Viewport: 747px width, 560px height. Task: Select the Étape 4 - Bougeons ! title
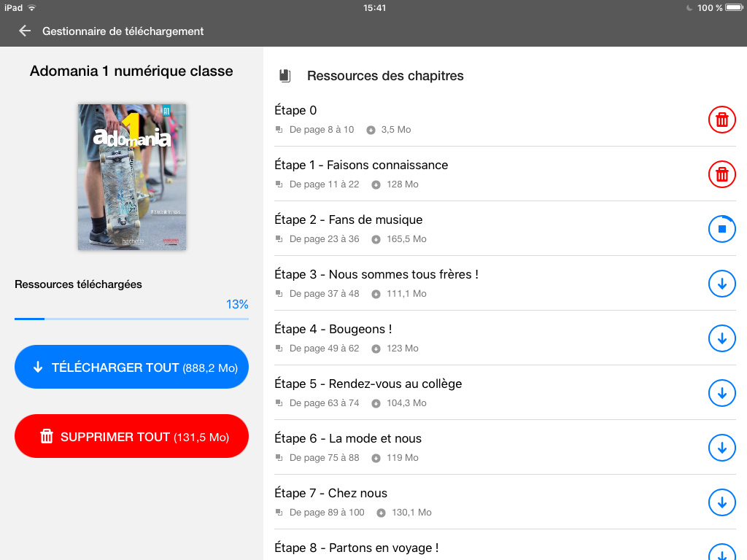tap(333, 330)
